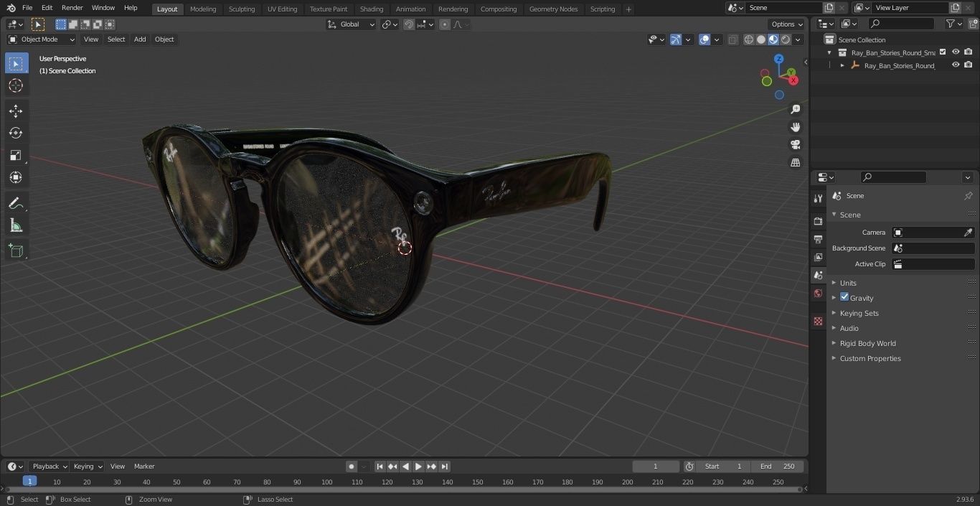Open the viewport Options dropdown
Viewport: 980px width, 506px height.
coord(787,24)
